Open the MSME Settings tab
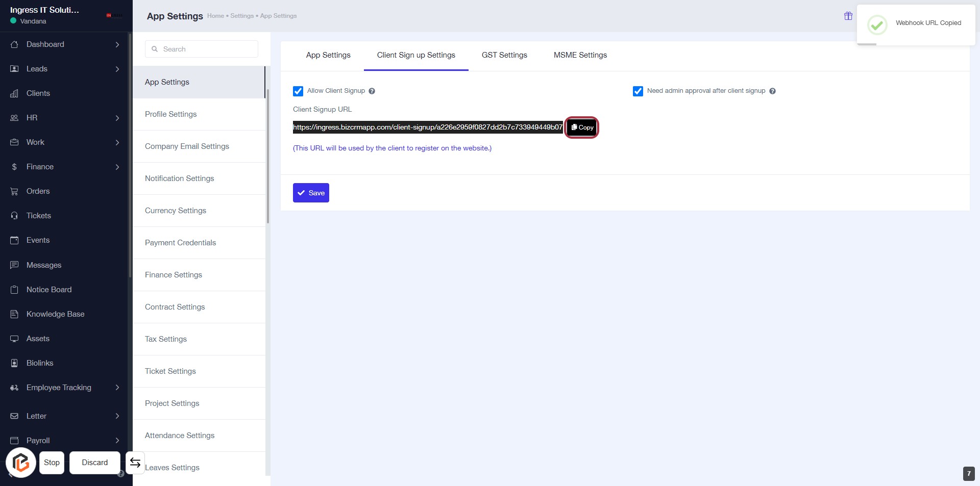Screen dimensions: 980x486 click(580, 55)
